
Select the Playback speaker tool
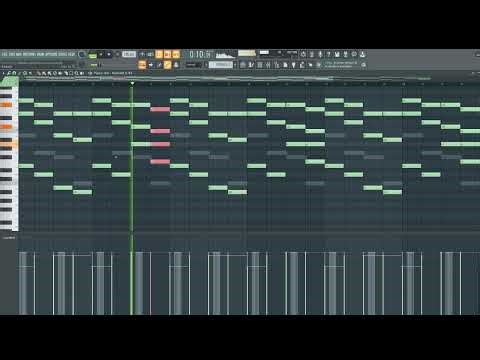[x=81, y=73]
